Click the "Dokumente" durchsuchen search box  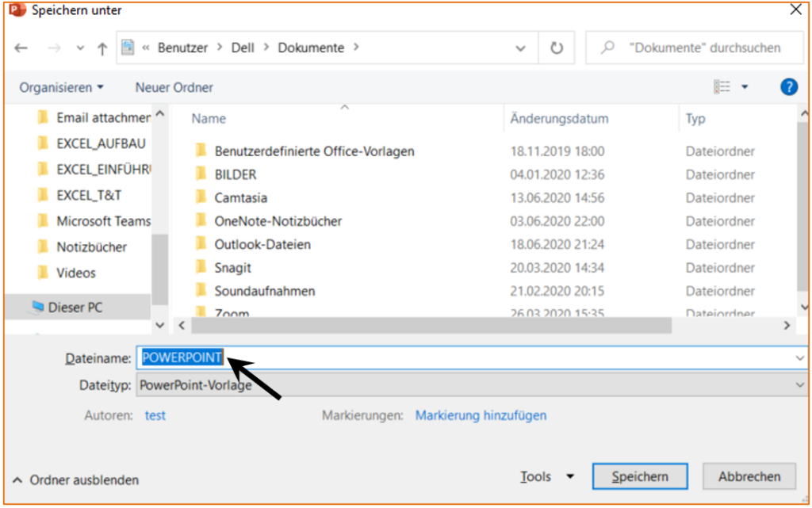(696, 48)
